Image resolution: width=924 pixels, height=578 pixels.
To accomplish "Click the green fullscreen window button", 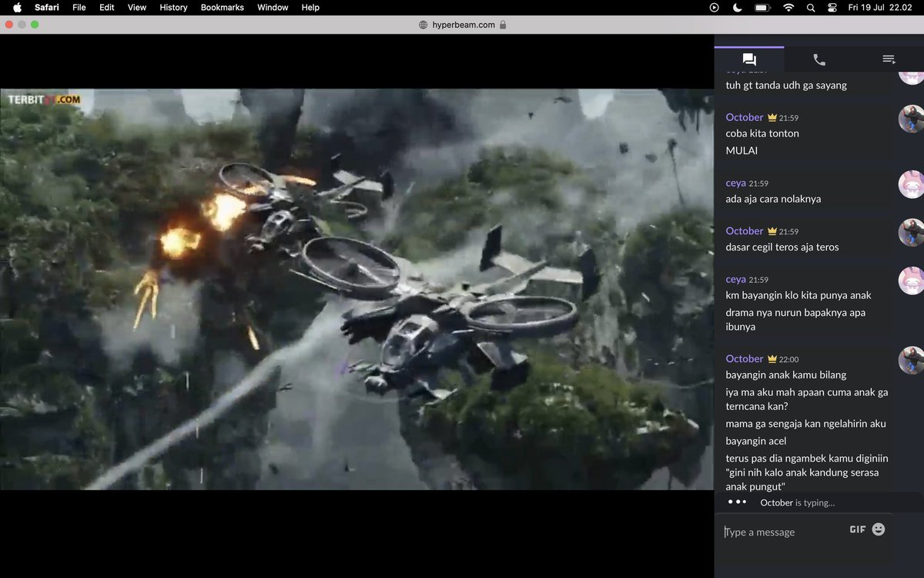I will coord(35,25).
